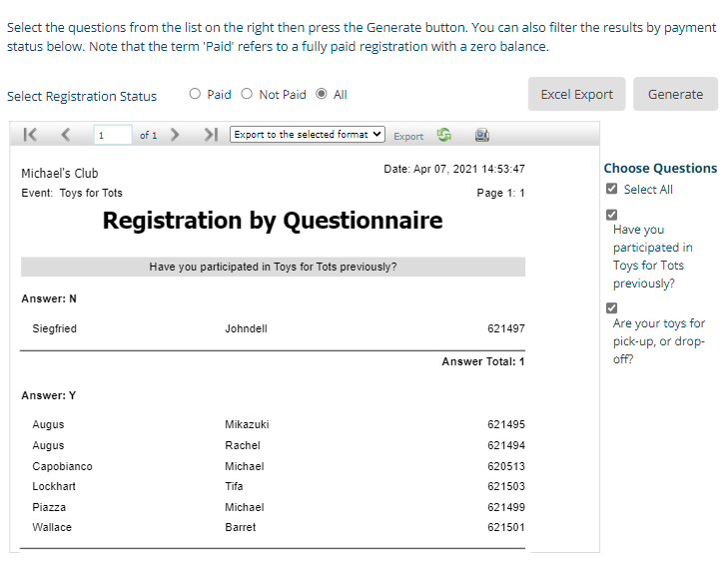Image resolution: width=728 pixels, height=564 pixels.
Task: Select the Not Paid radio button
Action: (x=247, y=95)
